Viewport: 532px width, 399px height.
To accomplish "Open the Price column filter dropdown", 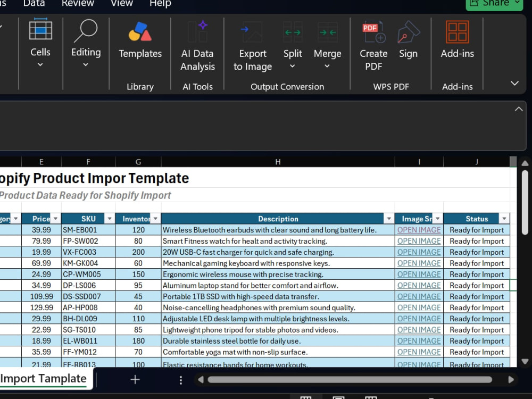I will pyautogui.click(x=56, y=219).
